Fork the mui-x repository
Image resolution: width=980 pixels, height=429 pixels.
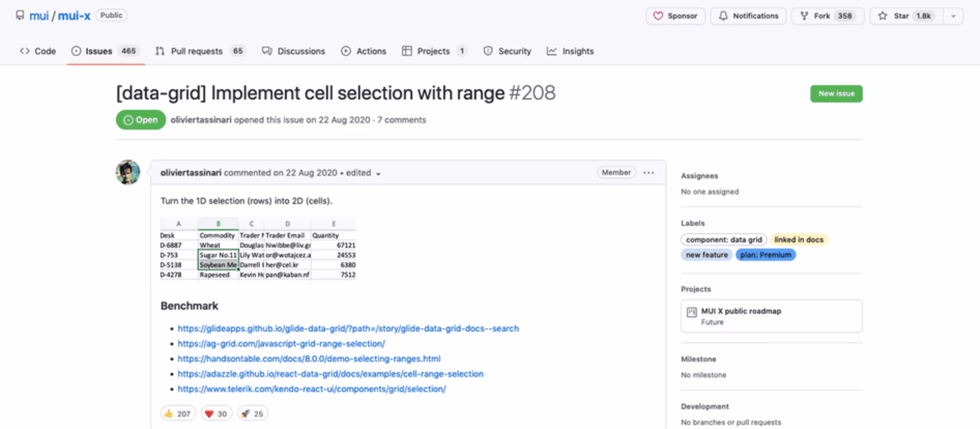click(827, 16)
